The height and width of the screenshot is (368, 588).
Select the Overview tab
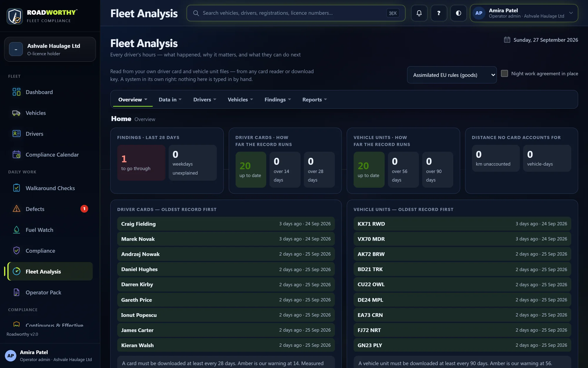click(x=133, y=100)
